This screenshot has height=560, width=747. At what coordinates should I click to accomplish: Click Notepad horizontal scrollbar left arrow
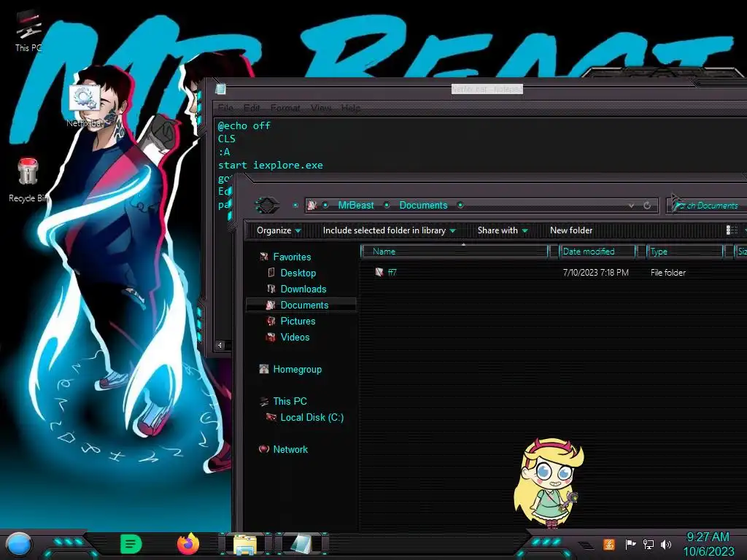(x=220, y=346)
